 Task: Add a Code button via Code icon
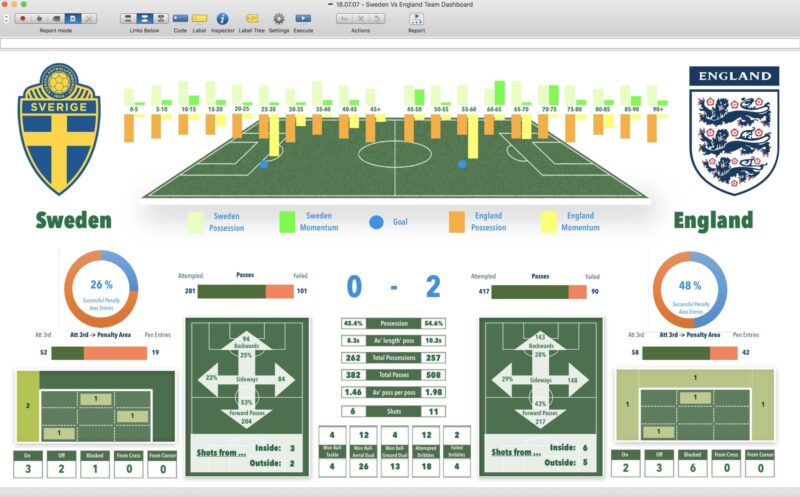click(180, 18)
